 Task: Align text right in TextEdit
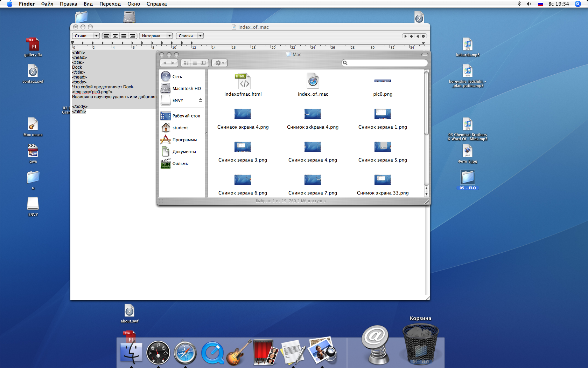coord(133,36)
